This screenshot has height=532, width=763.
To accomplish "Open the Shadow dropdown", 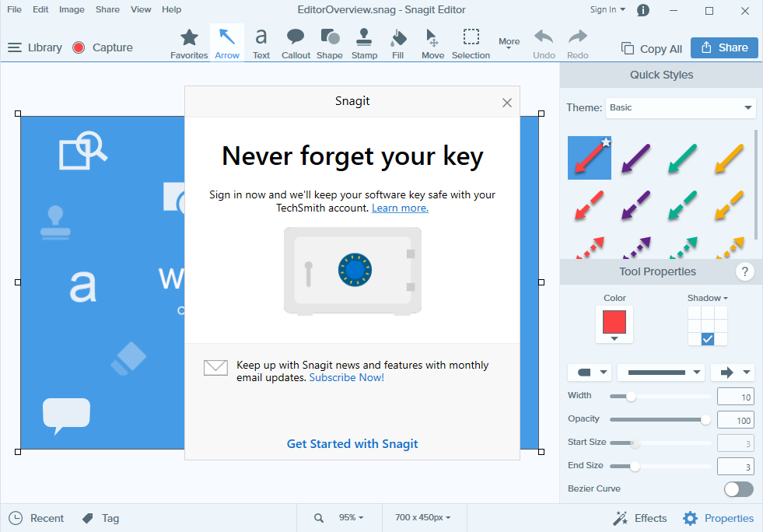I will [x=708, y=298].
